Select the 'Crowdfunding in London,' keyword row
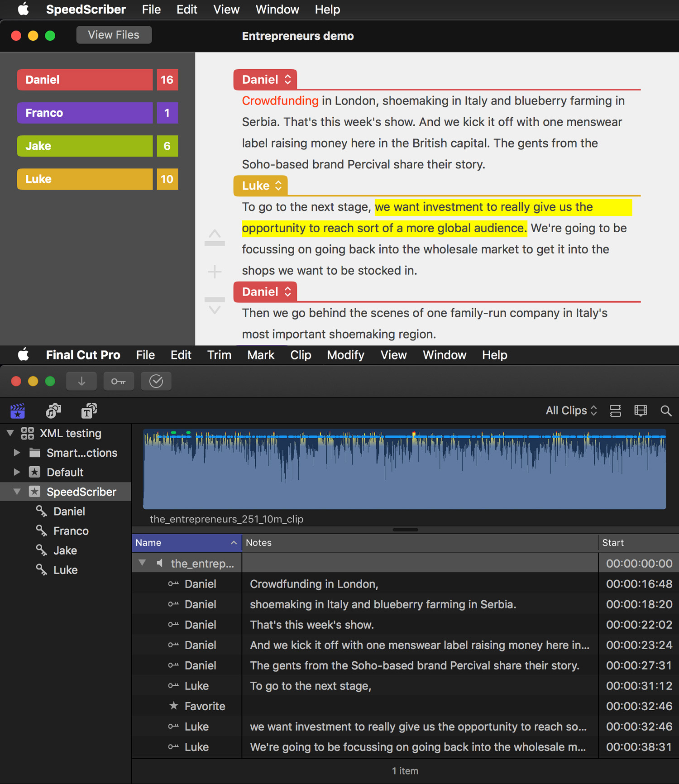Image resolution: width=679 pixels, height=784 pixels. [x=405, y=584]
